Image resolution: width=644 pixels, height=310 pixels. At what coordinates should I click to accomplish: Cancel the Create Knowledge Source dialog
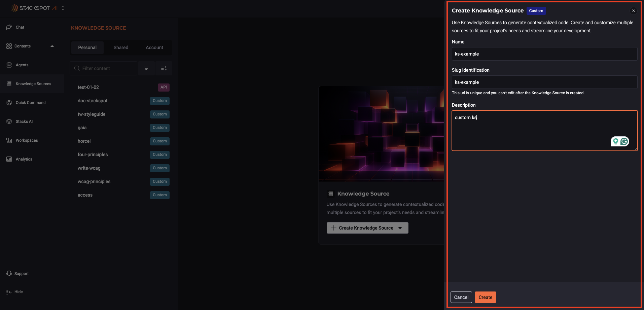[461, 297]
